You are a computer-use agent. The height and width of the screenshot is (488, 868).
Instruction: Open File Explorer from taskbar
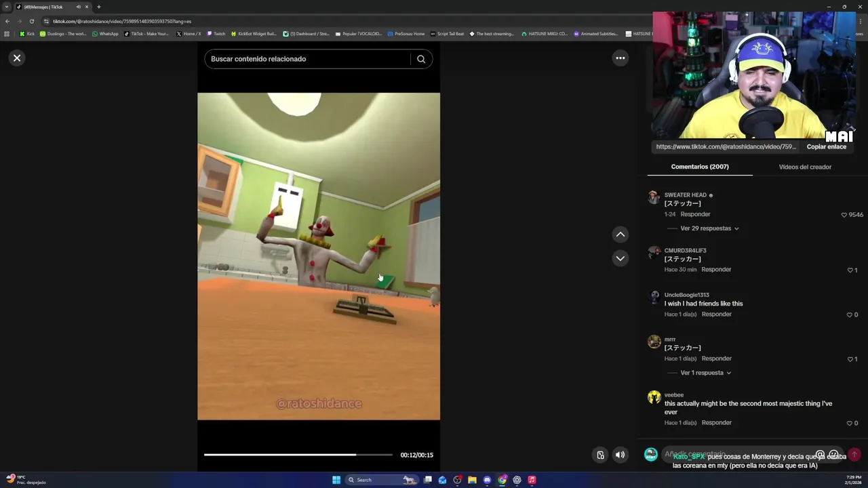[x=472, y=480]
